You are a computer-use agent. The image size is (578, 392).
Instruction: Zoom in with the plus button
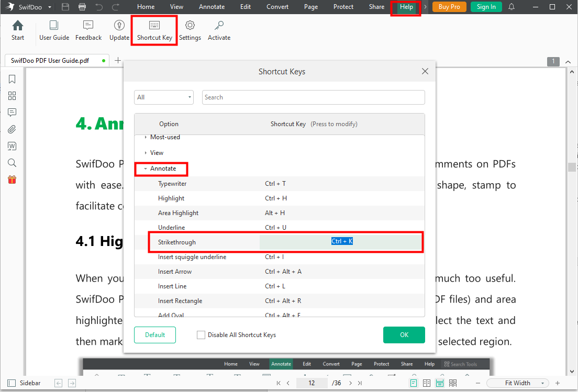point(558,383)
